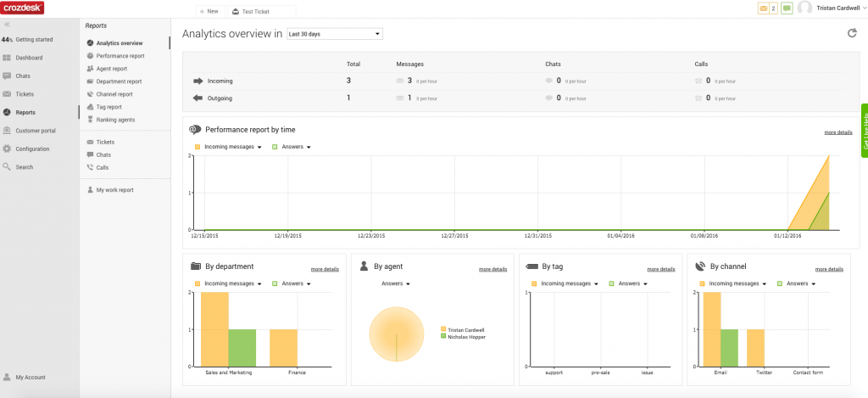Open the Get Live Help side tab
This screenshot has height=398, width=868.
(x=864, y=131)
